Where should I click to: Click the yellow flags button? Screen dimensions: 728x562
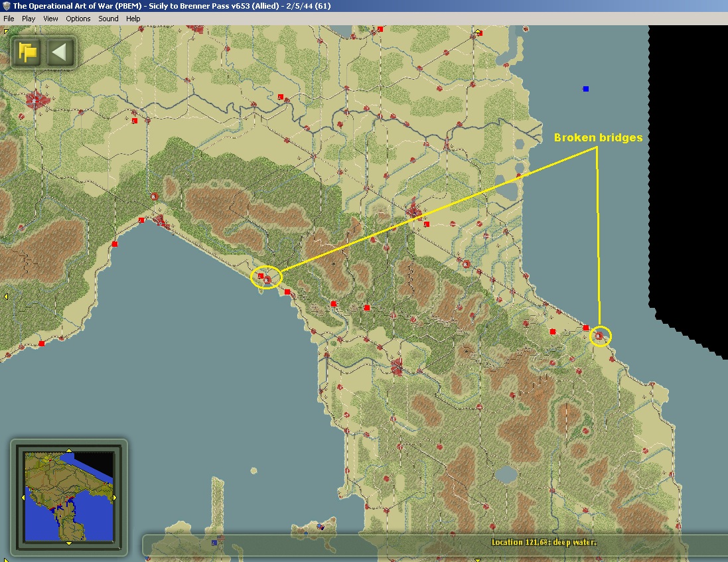[27, 52]
